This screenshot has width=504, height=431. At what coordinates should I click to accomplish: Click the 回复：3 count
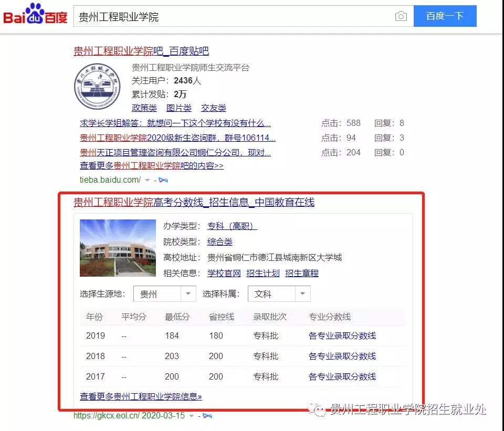point(389,138)
